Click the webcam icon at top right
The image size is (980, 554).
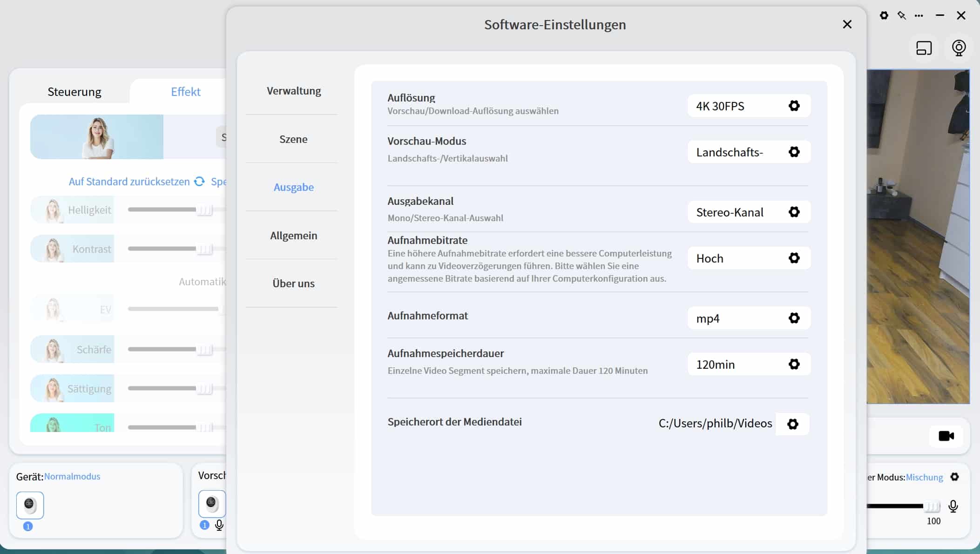click(959, 48)
